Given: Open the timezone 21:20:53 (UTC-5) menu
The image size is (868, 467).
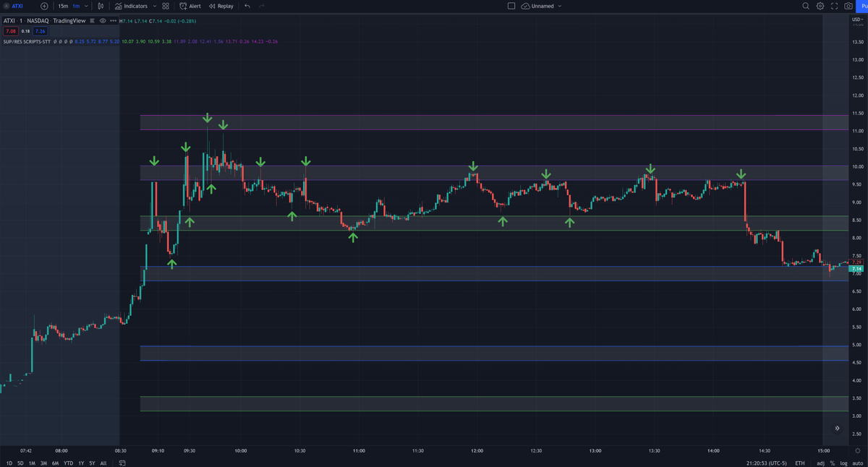Looking at the screenshot, I should (x=767, y=463).
